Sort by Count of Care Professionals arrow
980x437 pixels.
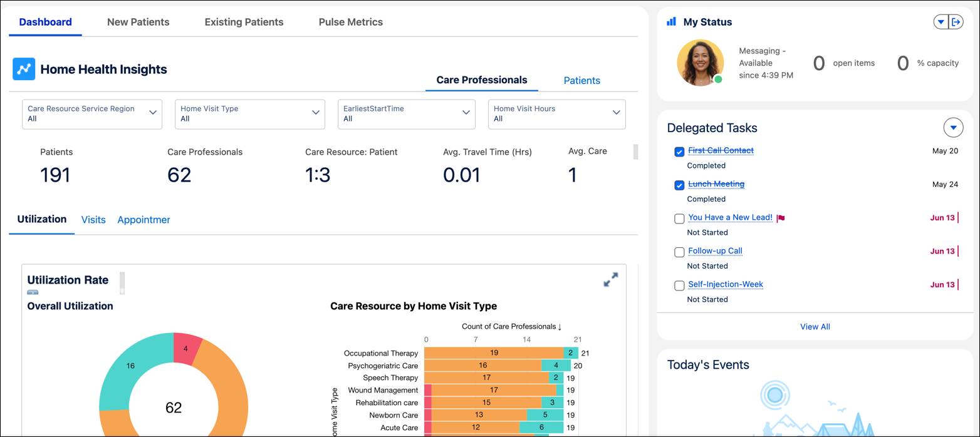(x=560, y=326)
